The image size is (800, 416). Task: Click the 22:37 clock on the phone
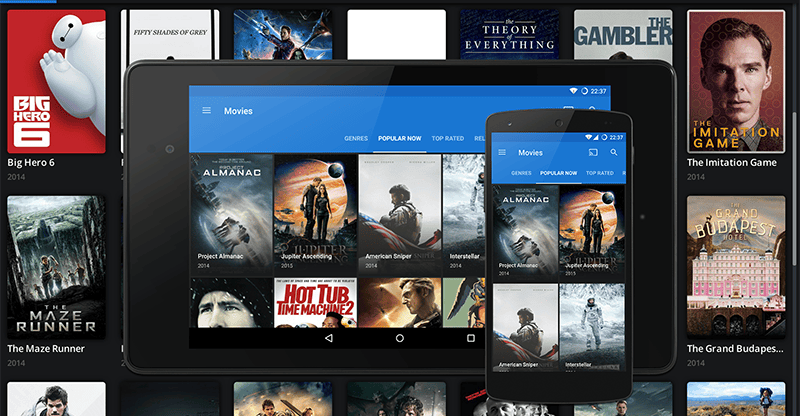click(616, 137)
